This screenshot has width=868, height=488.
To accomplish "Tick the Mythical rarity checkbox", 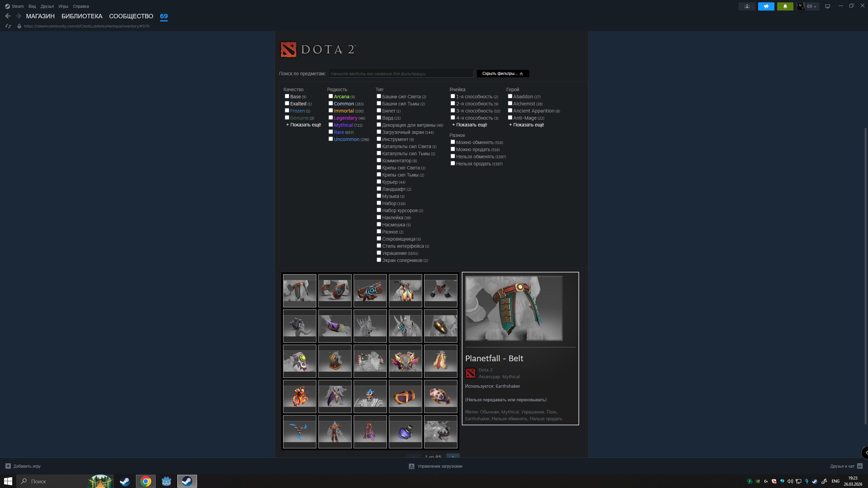I will pyautogui.click(x=331, y=125).
